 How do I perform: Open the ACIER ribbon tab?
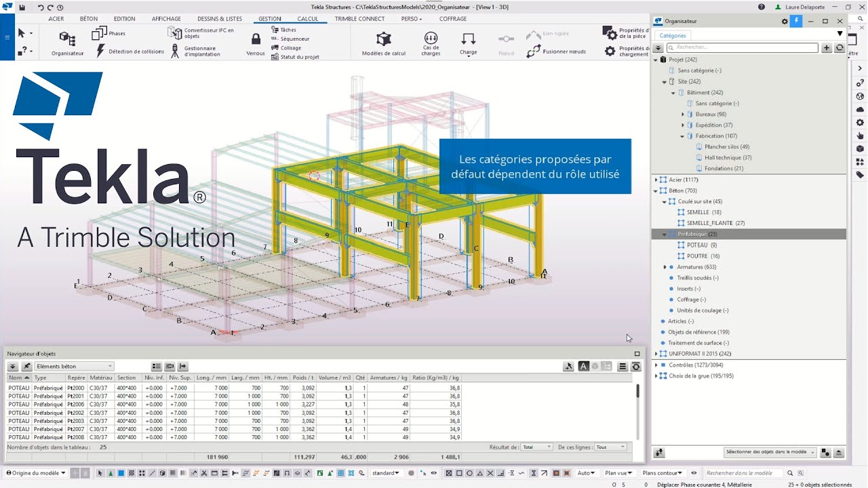click(56, 19)
